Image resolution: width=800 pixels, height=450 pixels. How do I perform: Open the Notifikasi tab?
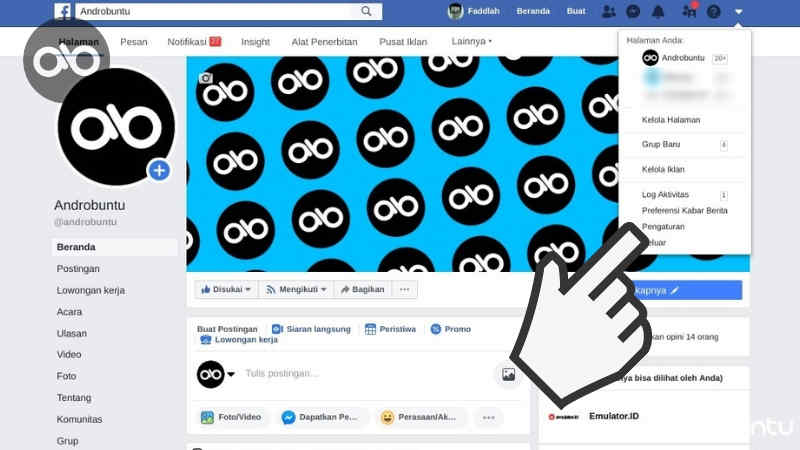(x=194, y=42)
